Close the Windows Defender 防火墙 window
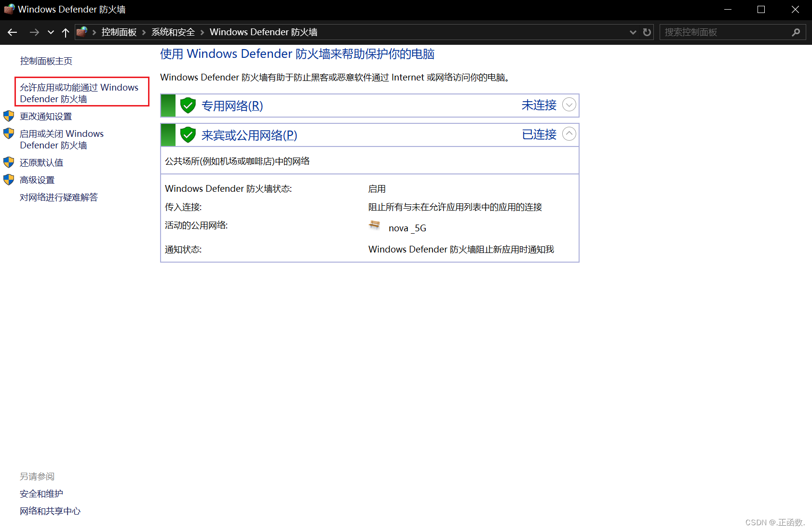Viewport: 812px width, 531px height. tap(795, 10)
